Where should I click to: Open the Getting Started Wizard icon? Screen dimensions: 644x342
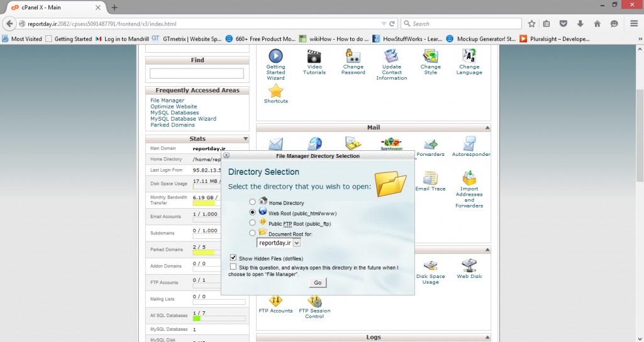[275, 57]
